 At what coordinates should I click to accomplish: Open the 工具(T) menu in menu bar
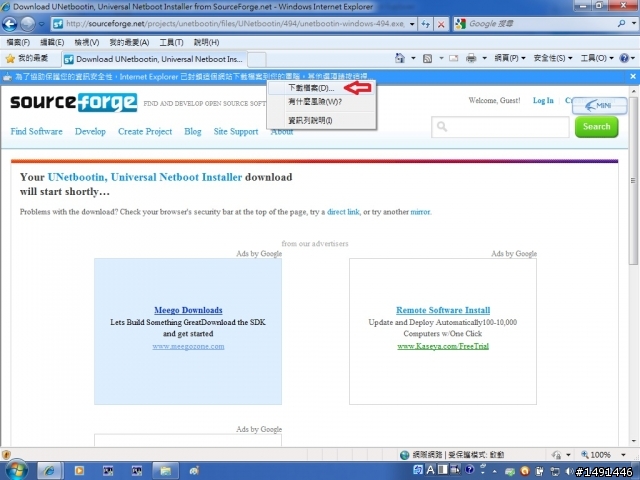tap(171, 42)
